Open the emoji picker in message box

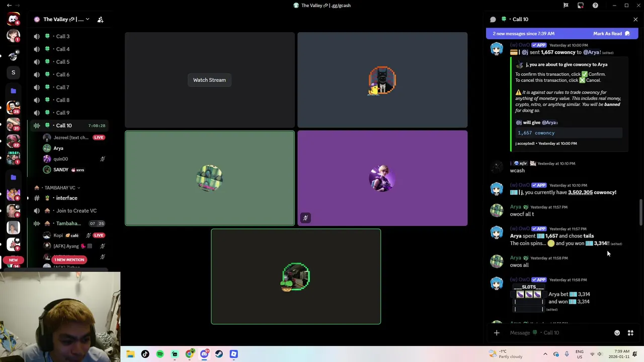(617, 333)
